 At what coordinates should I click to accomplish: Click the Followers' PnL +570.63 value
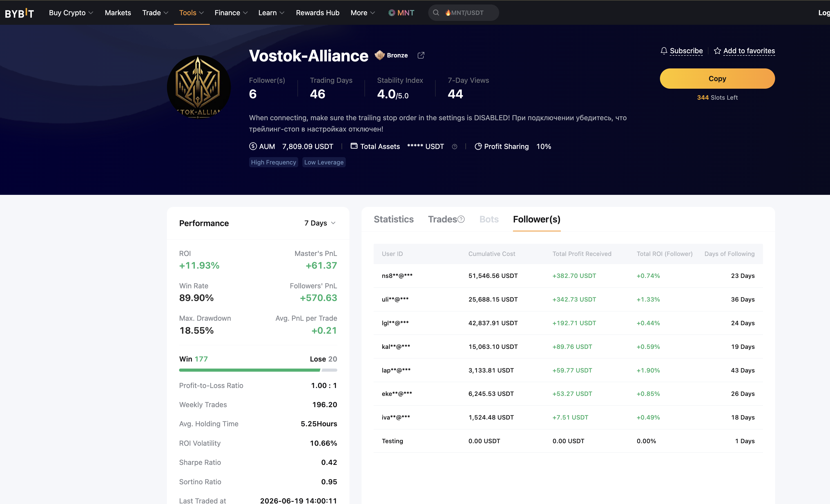point(318,298)
